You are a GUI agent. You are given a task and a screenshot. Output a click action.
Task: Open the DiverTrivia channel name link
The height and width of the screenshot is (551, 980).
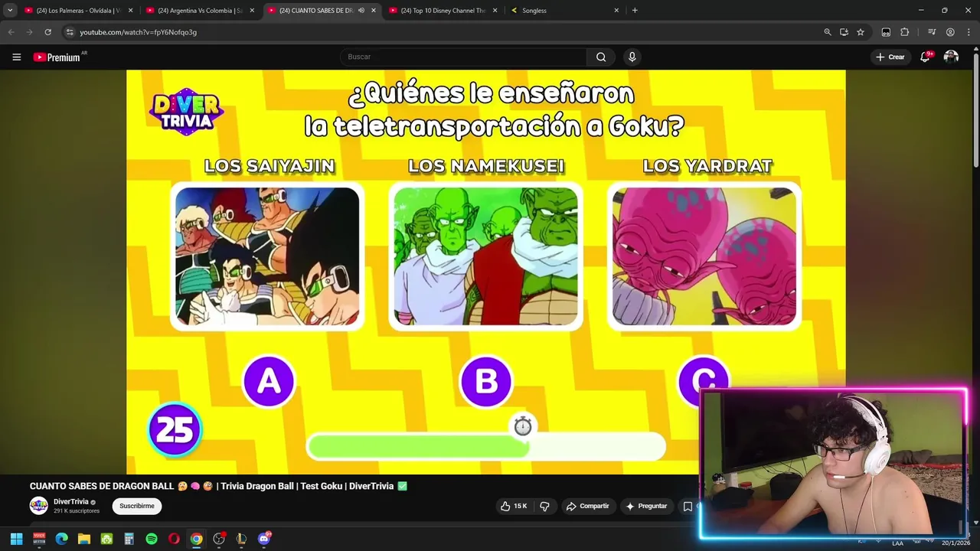click(71, 502)
